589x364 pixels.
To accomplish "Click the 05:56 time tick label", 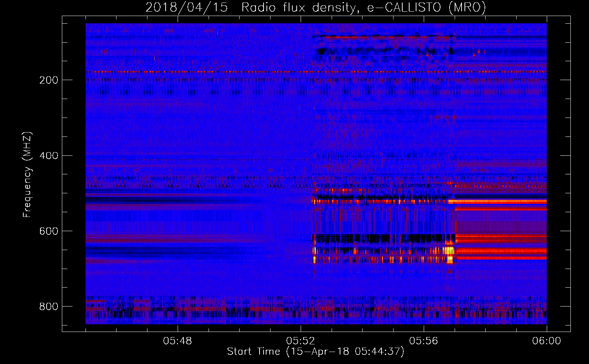I will coord(424,341).
